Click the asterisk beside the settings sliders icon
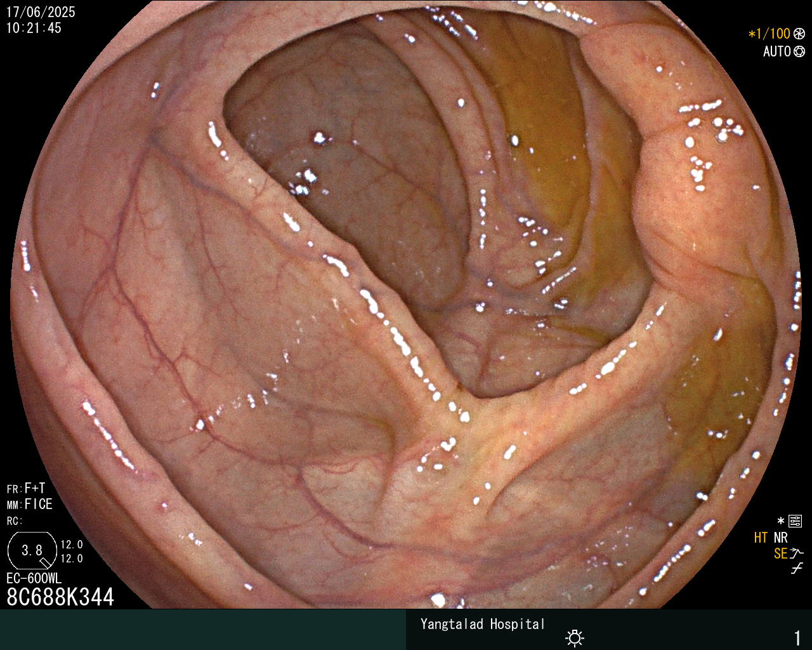This screenshot has width=812, height=650. click(781, 521)
